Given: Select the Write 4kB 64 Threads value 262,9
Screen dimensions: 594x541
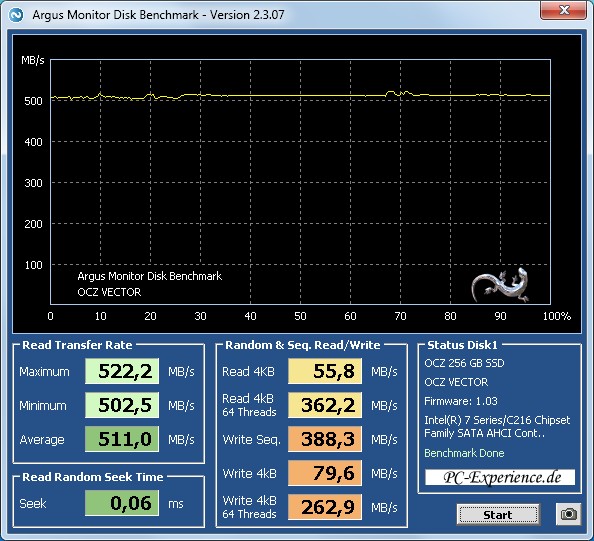Looking at the screenshot, I should click(325, 507).
